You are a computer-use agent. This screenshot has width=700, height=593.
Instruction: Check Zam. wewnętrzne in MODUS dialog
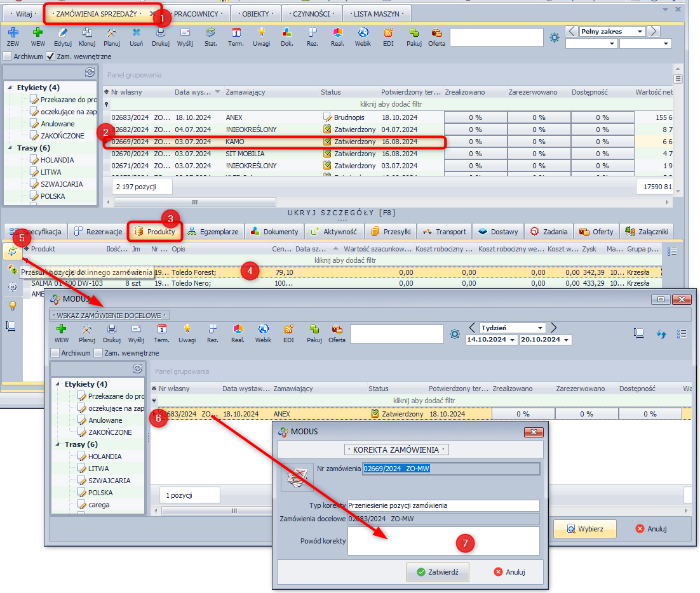point(98,353)
